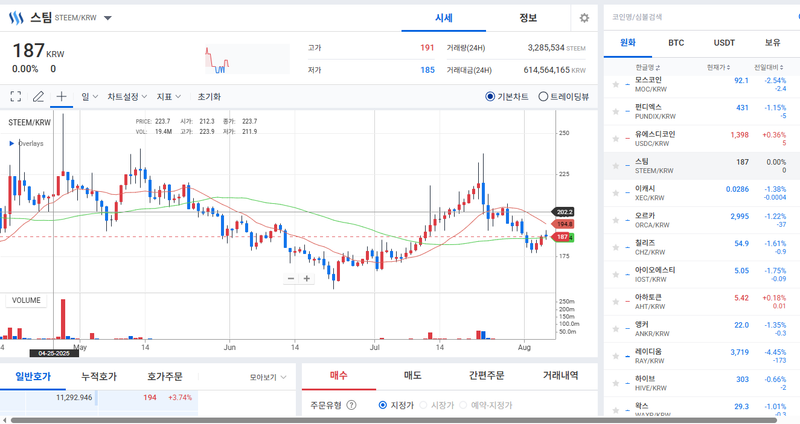Switch to the 매도 sell tab
Viewport: 800px width, 424px height.
(x=412, y=376)
